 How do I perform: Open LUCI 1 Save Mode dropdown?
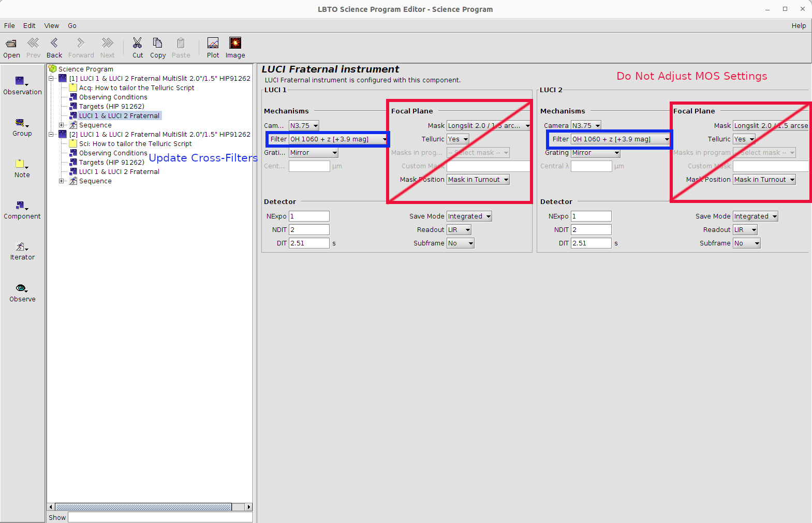click(469, 216)
